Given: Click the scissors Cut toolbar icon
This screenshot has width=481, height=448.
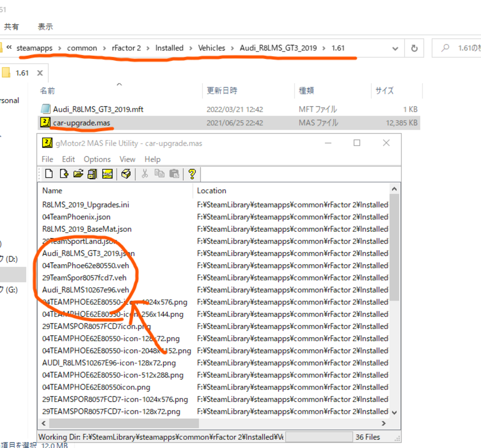Looking at the screenshot, I should (x=145, y=174).
